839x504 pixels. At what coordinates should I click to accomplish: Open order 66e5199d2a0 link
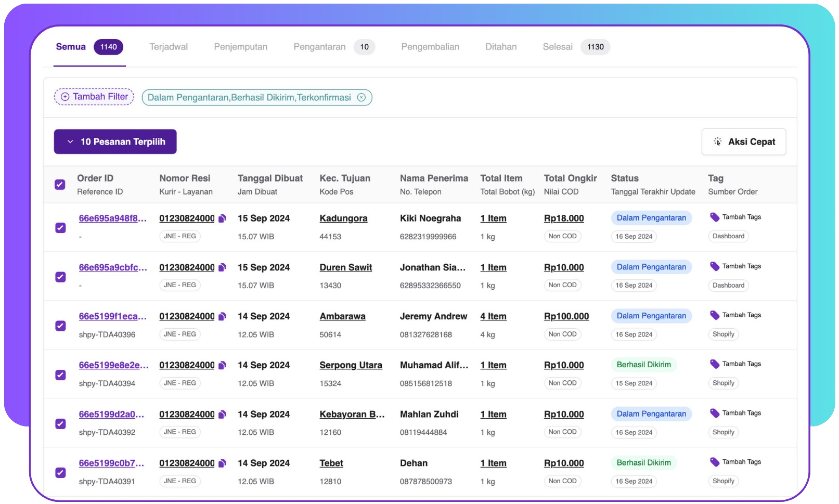pos(111,415)
